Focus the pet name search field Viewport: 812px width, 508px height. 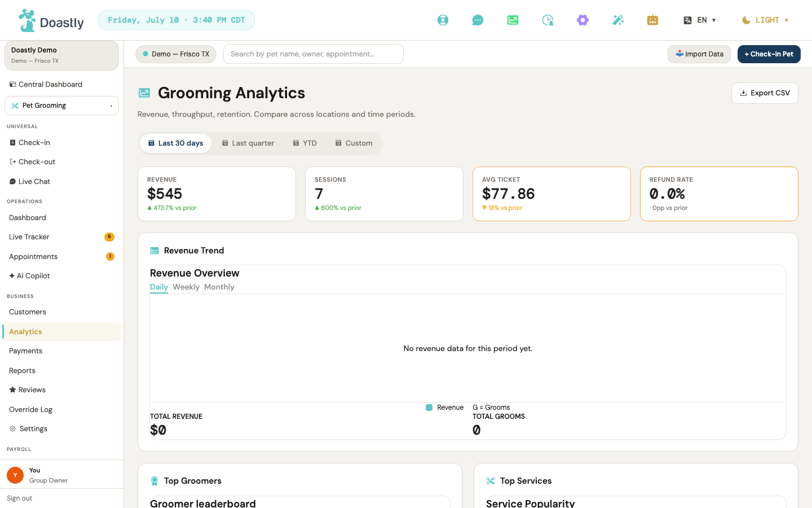click(314, 54)
